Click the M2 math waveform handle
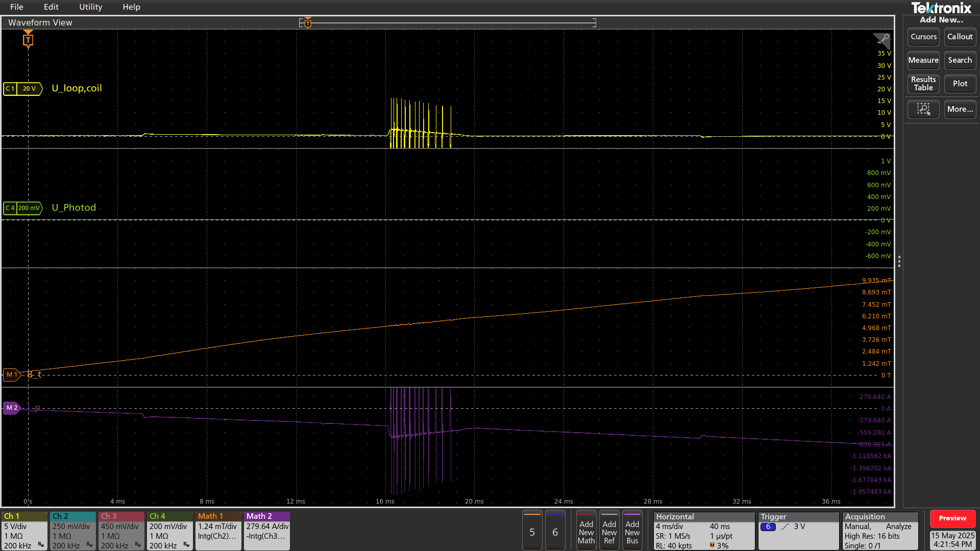 [11, 408]
